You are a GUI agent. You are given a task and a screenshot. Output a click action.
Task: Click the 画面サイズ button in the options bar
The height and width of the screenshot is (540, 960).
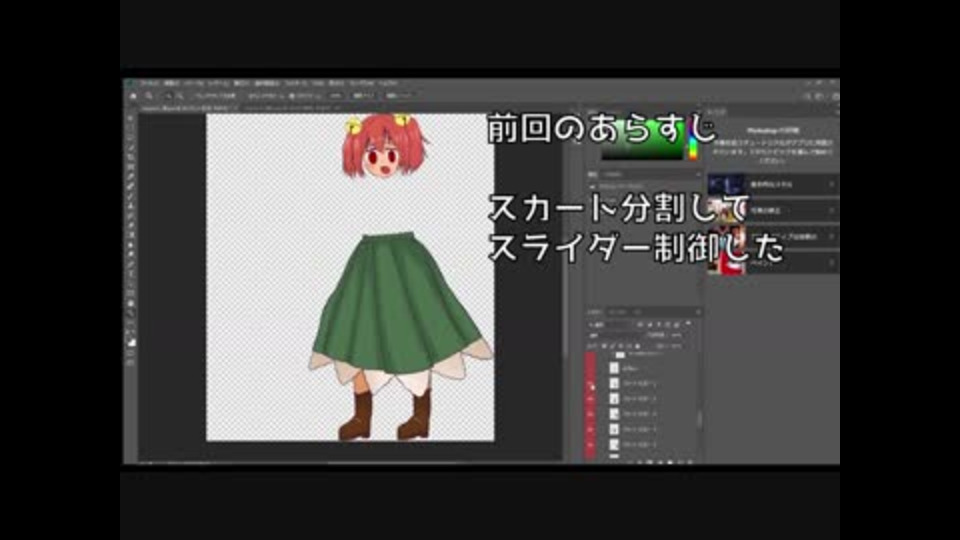tap(362, 96)
